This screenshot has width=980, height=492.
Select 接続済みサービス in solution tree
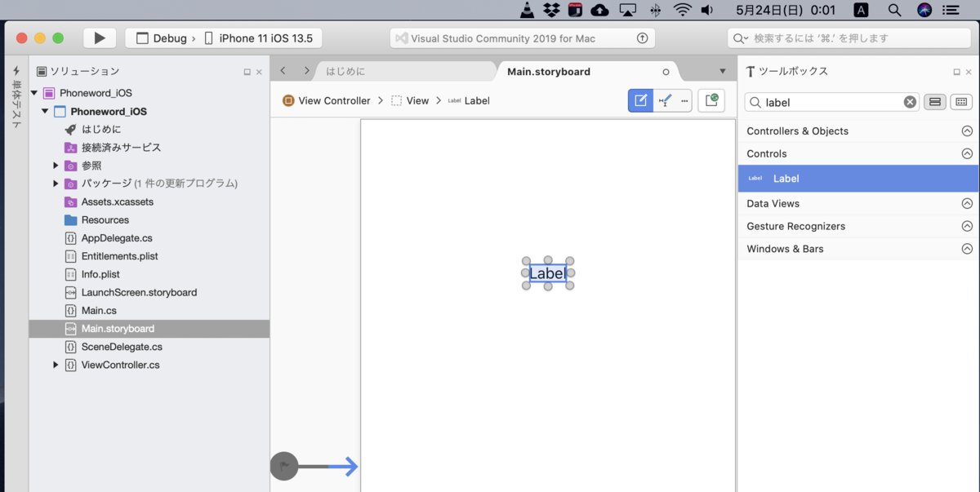tap(121, 148)
